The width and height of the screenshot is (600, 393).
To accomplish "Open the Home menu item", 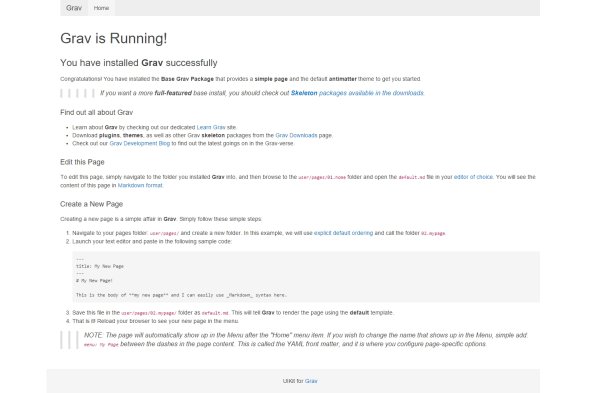I will (101, 8).
